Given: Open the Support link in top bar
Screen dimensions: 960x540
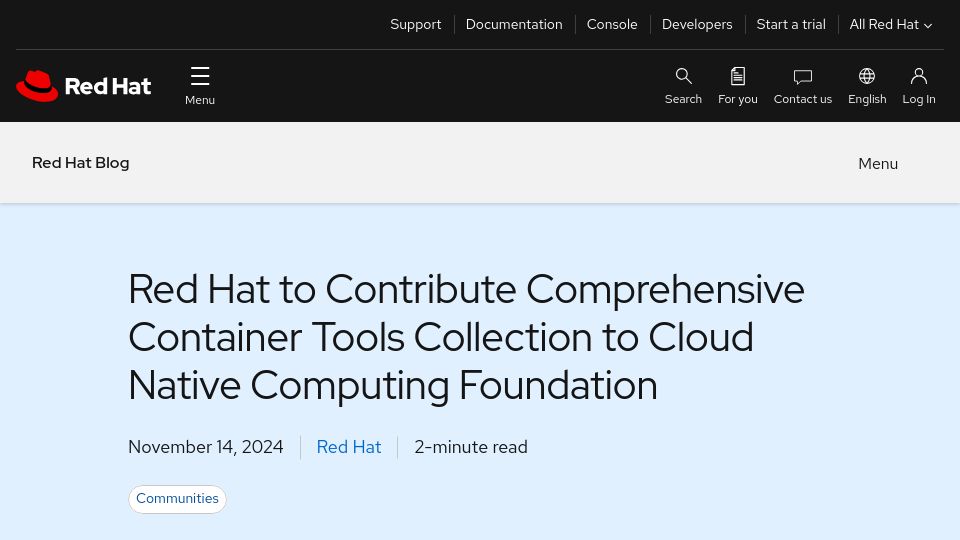Looking at the screenshot, I should (416, 24).
